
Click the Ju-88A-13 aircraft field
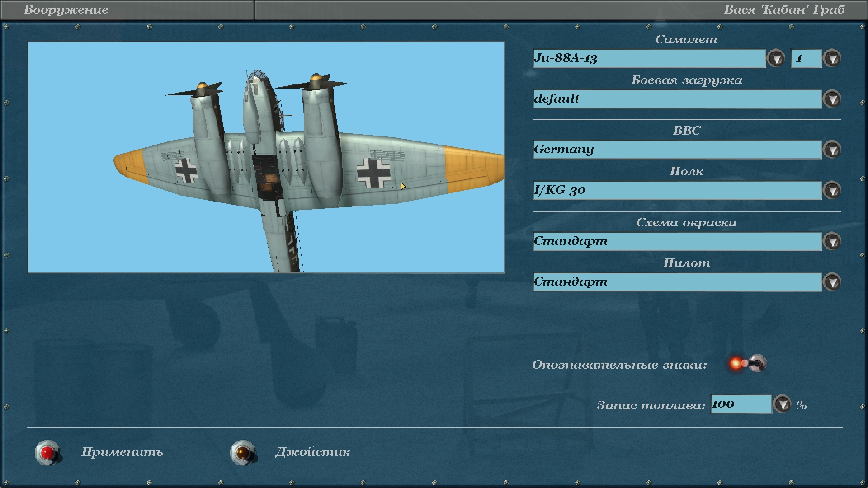(x=649, y=59)
